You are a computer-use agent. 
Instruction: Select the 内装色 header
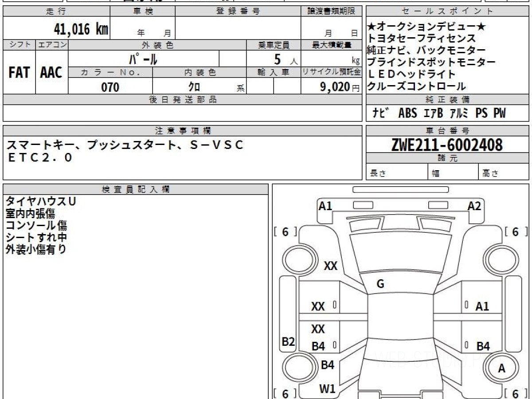pos(199,72)
